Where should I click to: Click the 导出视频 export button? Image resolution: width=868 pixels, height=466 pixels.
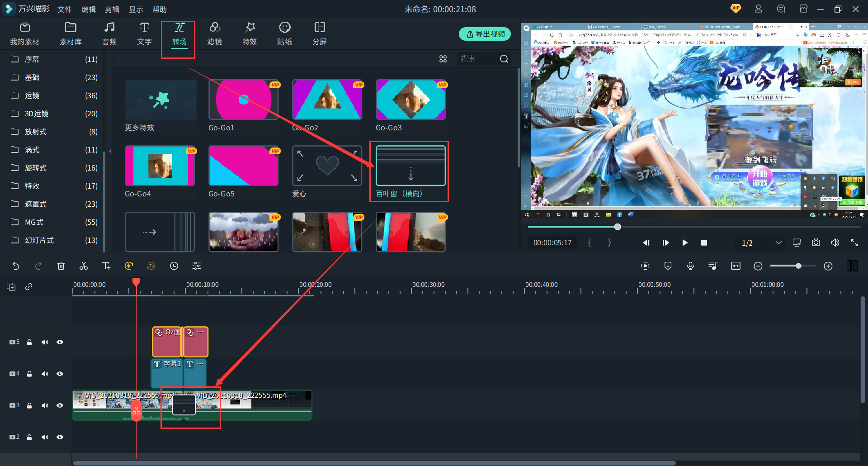click(x=485, y=34)
